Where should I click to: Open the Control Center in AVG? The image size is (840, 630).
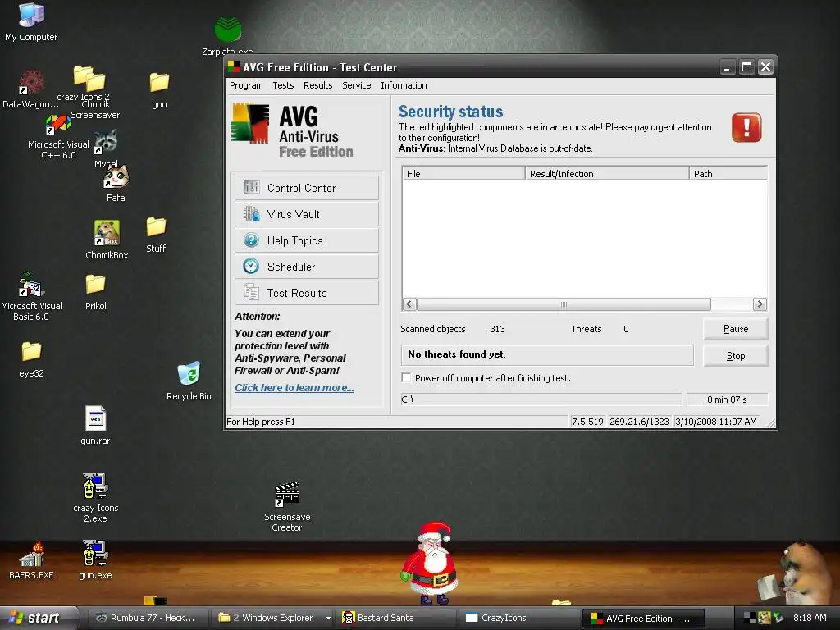coord(307,188)
